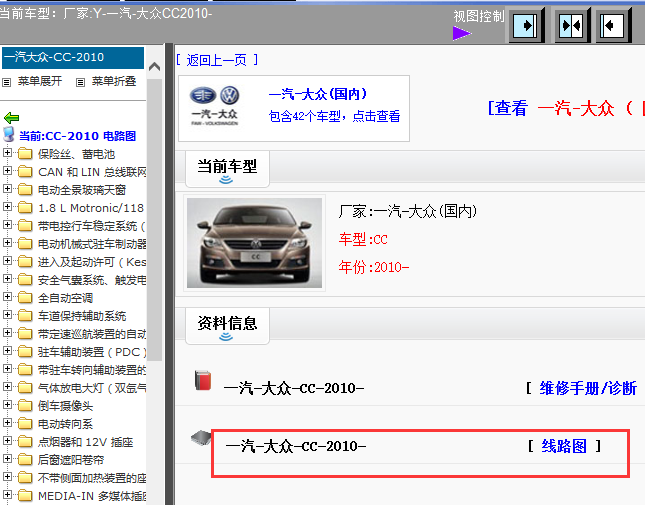The width and height of the screenshot is (645, 505).
Task: Click the folder icon for 倒车摄像头
Action: [x=25, y=406]
